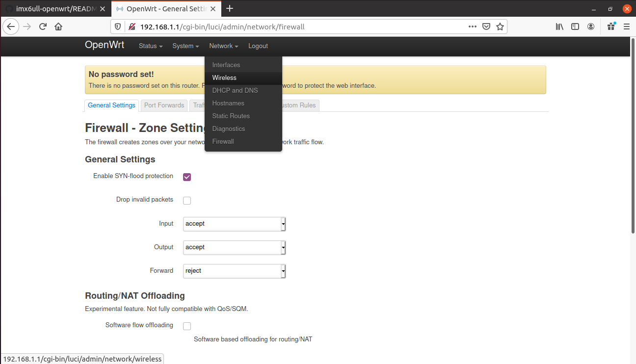Click 'Software based offloading for routing/NAT' text
The width and height of the screenshot is (636, 364).
(253, 339)
